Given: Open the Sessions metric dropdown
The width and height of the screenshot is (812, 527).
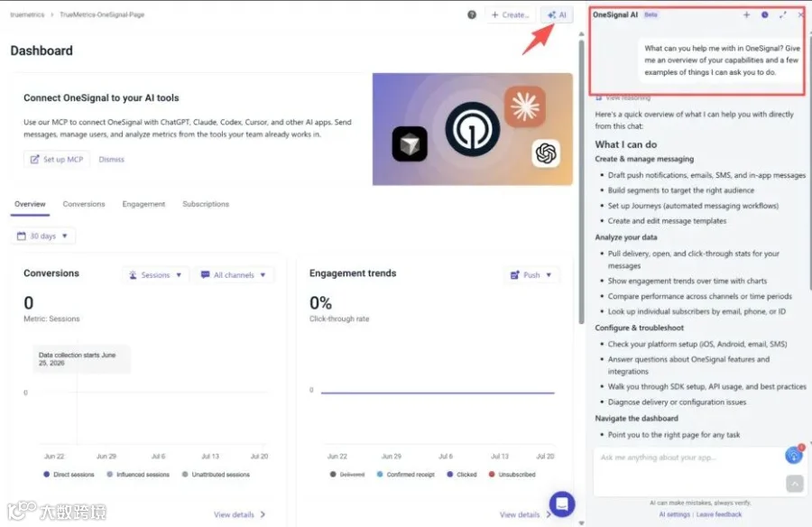Looking at the screenshot, I should (x=155, y=274).
